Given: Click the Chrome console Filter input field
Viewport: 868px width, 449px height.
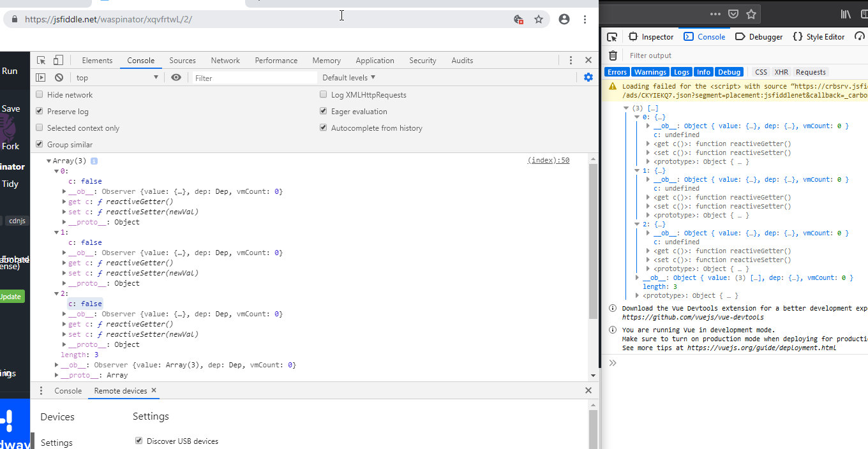Looking at the screenshot, I should click(x=255, y=78).
